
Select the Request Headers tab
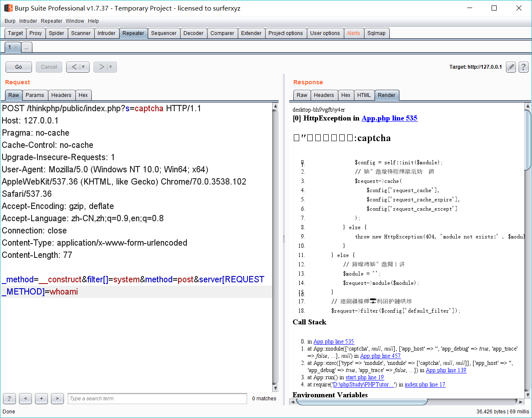61,95
